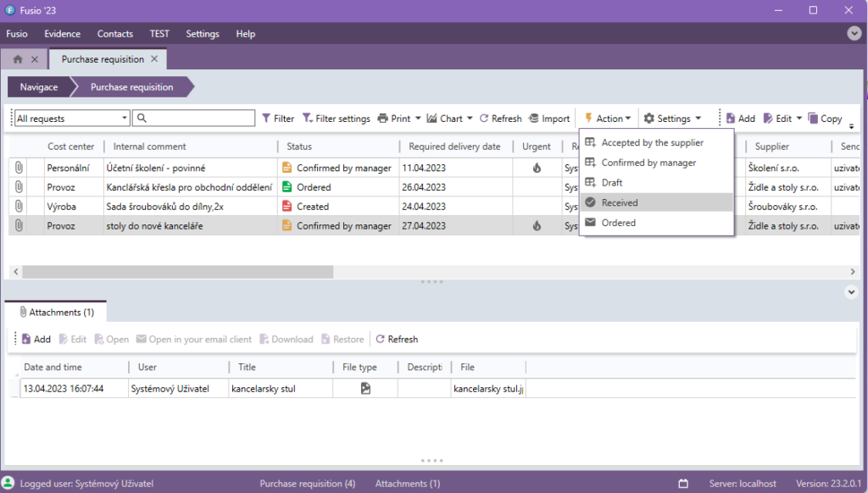Click the horizontal scrollbar of the requisition table

178,271
